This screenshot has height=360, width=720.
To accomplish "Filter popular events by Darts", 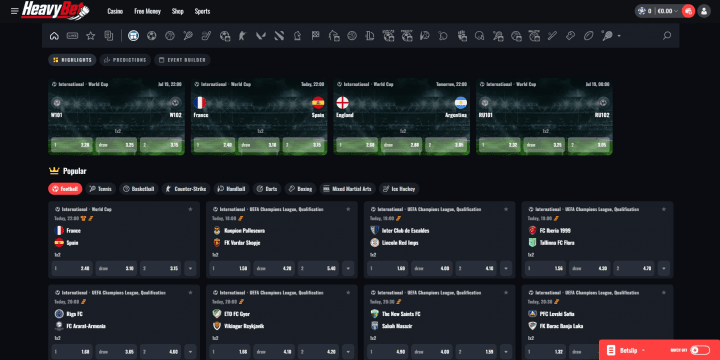I will pos(267,189).
